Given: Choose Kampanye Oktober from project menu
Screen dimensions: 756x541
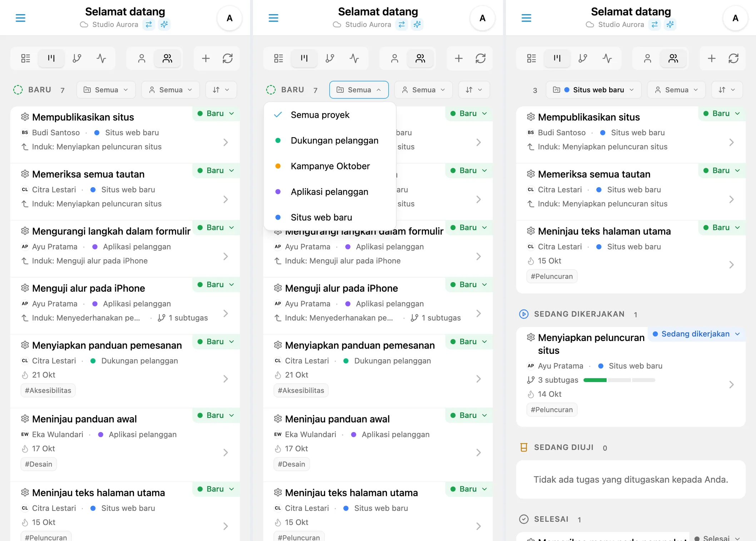Looking at the screenshot, I should pyautogui.click(x=330, y=166).
